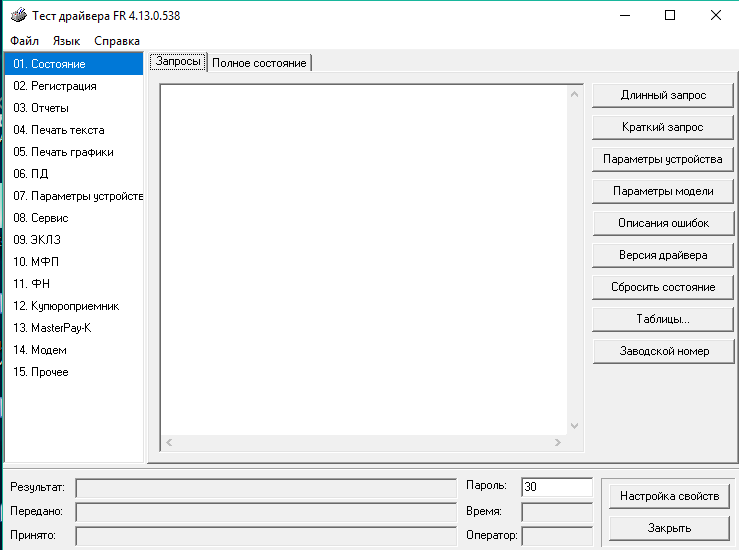739x550 pixels.
Task: Open Настройка свойств
Action: tap(669, 496)
